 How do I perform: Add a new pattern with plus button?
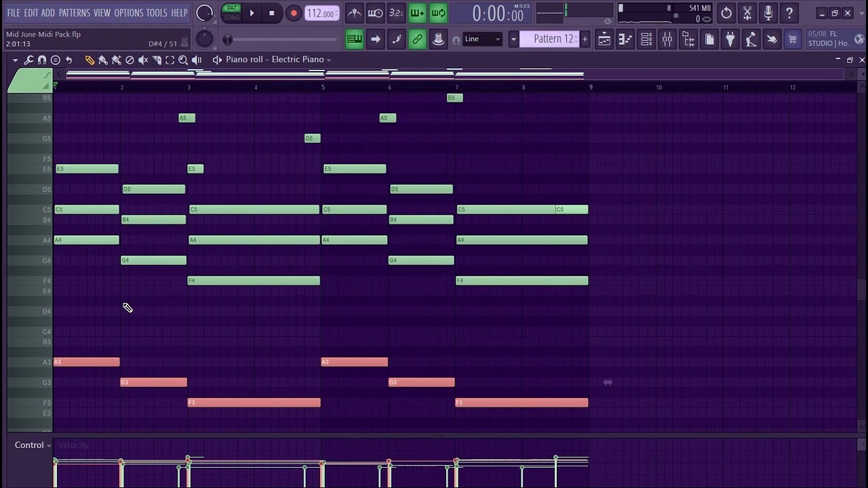585,39
